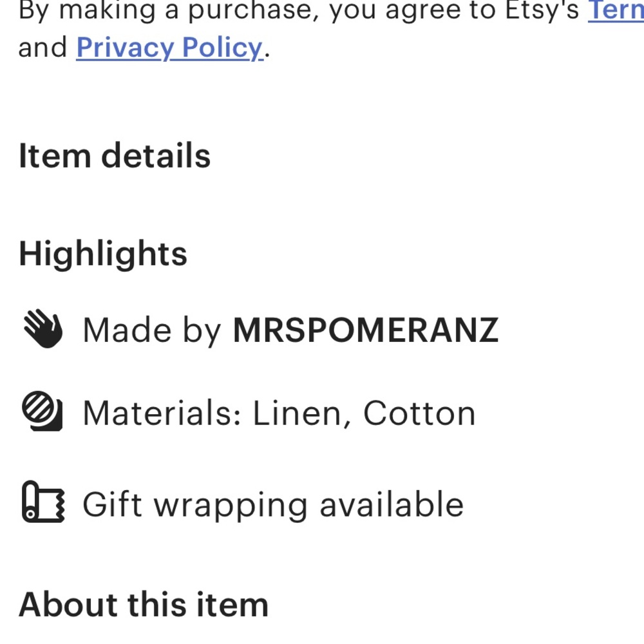644x644 pixels.
Task: Click the word 'Privacy' in the link
Action: [x=126, y=48]
